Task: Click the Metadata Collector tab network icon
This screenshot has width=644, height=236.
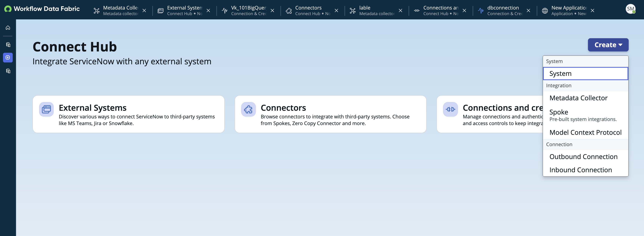Action: (97, 11)
